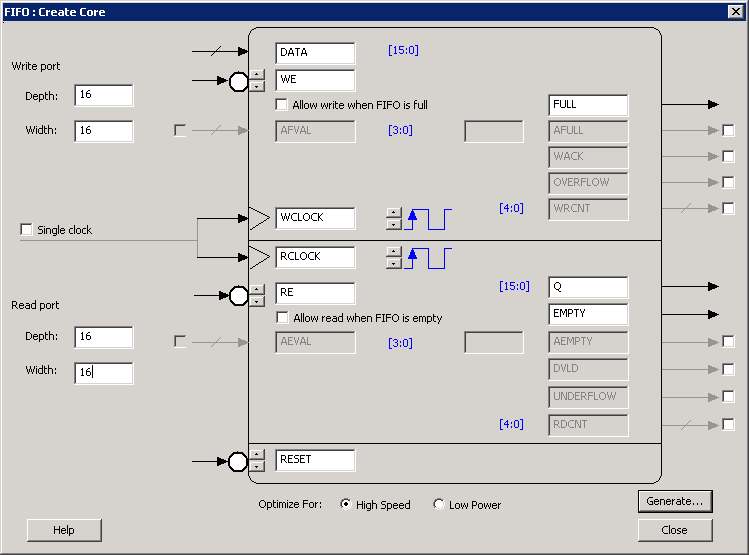Enable the AFULL output checkbox
The width and height of the screenshot is (749, 555).
click(728, 130)
